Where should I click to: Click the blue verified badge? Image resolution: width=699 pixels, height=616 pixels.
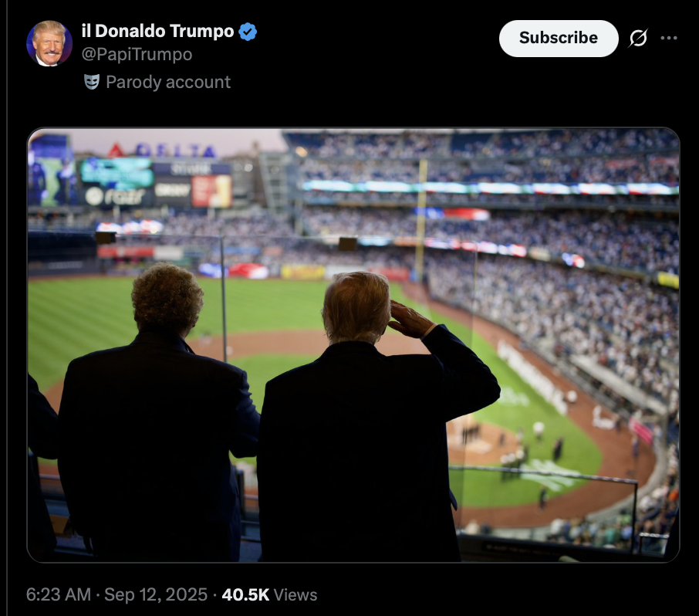click(248, 32)
